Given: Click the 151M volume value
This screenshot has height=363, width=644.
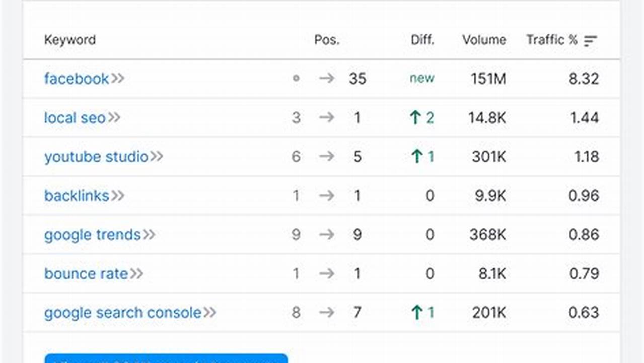Looking at the screenshot, I should 488,79.
